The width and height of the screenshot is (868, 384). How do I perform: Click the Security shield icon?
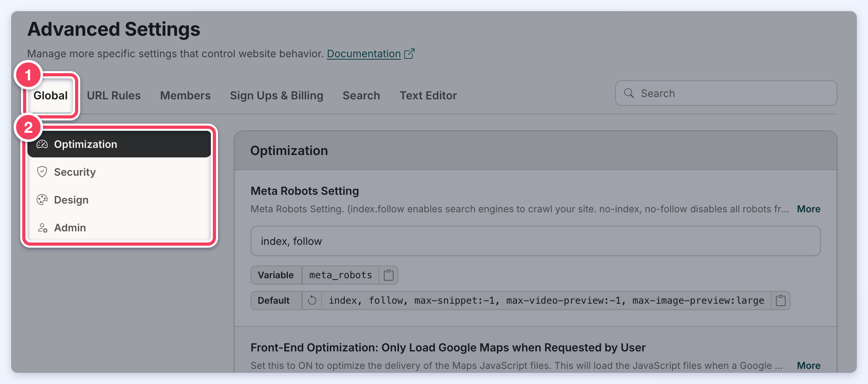point(42,172)
